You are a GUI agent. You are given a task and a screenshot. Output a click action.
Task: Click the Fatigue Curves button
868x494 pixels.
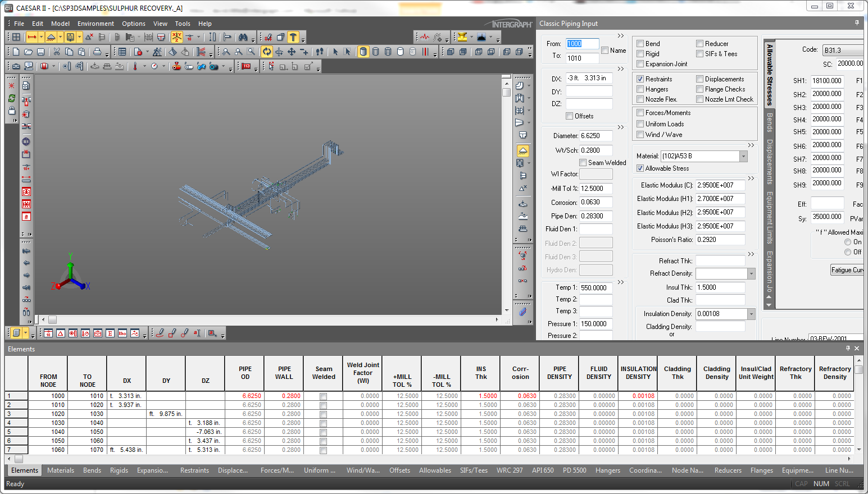[x=847, y=270]
